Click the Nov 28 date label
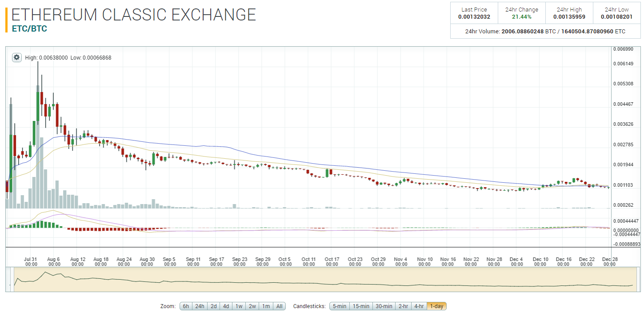 (x=494, y=261)
